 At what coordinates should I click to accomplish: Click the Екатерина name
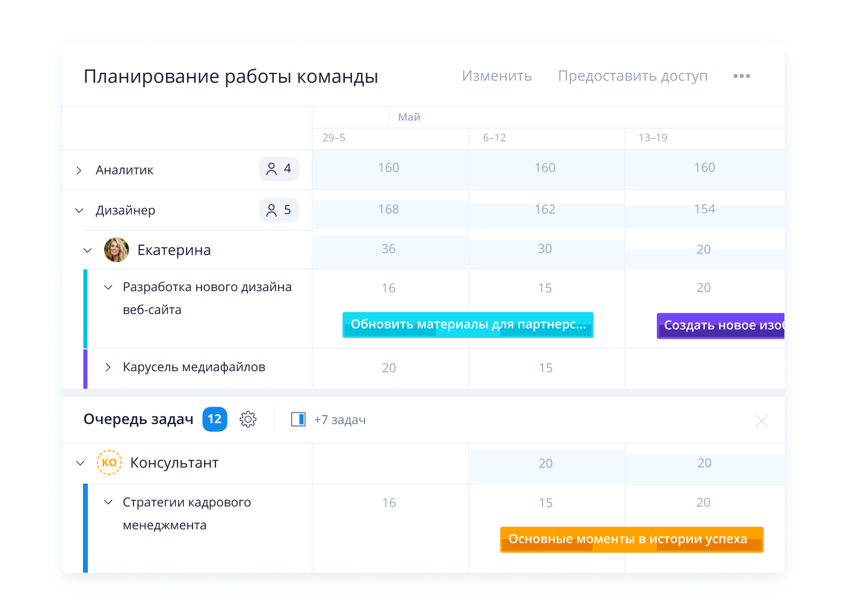click(174, 250)
